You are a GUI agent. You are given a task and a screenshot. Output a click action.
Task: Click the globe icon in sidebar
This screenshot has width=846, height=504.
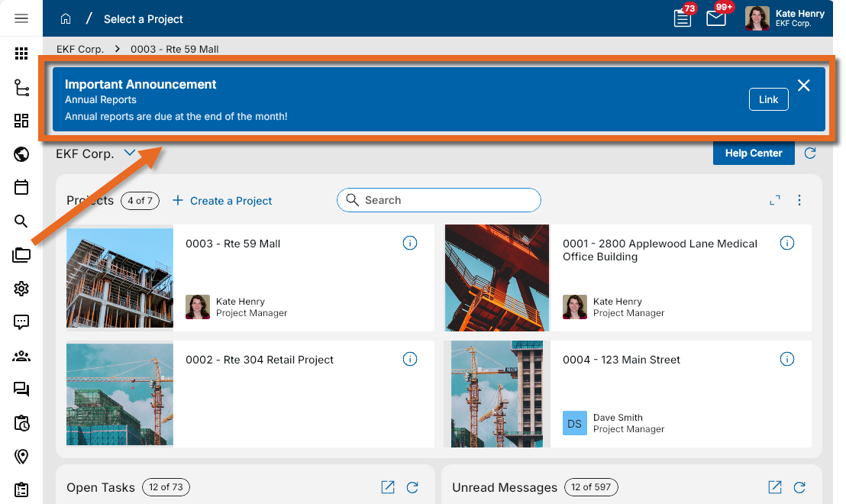click(21, 154)
